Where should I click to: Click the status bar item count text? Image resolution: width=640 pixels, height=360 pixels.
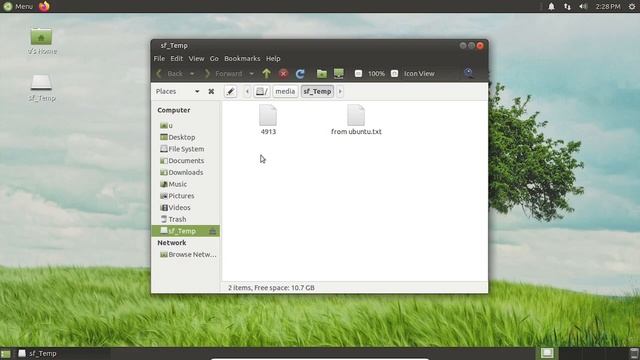271,288
